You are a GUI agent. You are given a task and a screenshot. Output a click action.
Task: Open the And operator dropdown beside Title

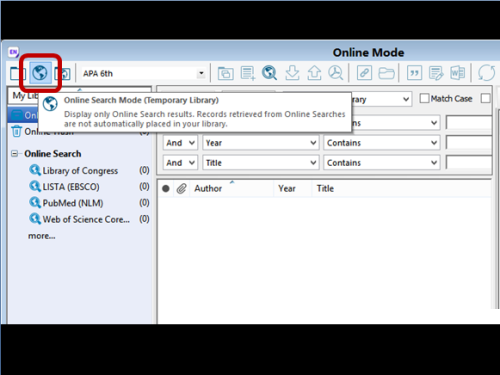[x=180, y=163]
